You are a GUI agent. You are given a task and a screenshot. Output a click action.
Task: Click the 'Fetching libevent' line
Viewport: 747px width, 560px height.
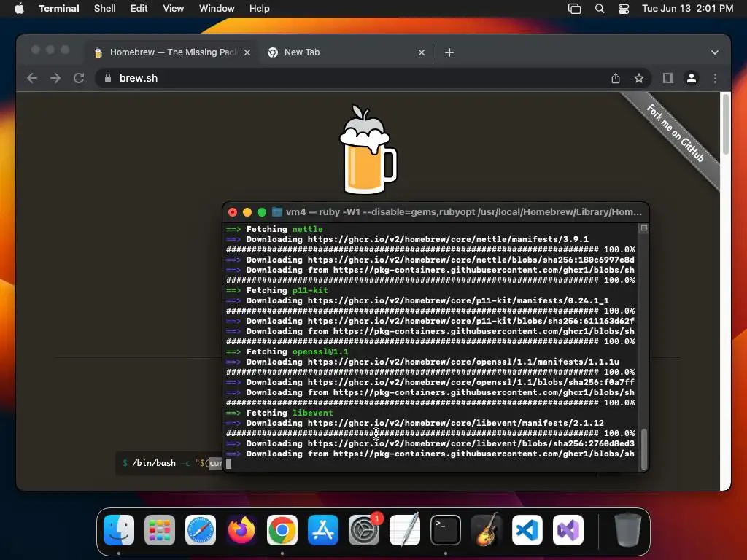tap(279, 413)
